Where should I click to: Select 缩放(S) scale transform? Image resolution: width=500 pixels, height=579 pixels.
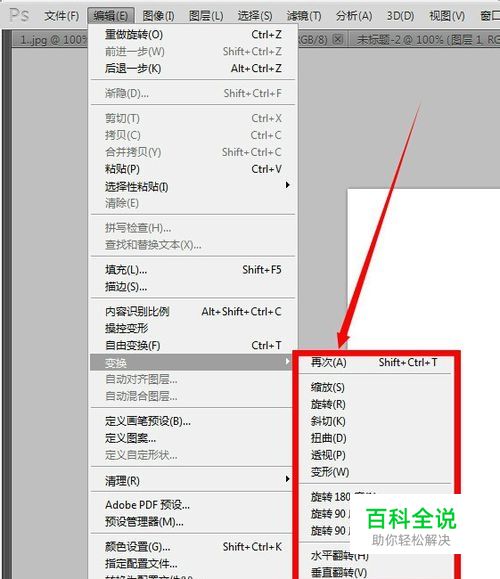pos(375,387)
